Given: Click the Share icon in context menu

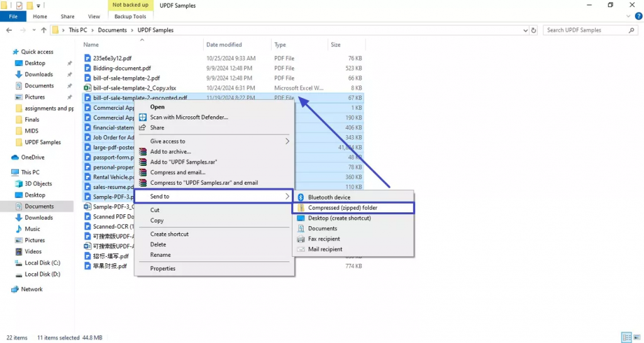Looking at the screenshot, I should 143,128.
